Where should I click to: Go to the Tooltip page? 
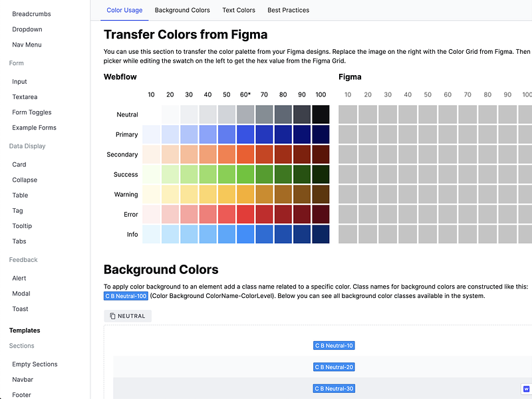(x=22, y=226)
